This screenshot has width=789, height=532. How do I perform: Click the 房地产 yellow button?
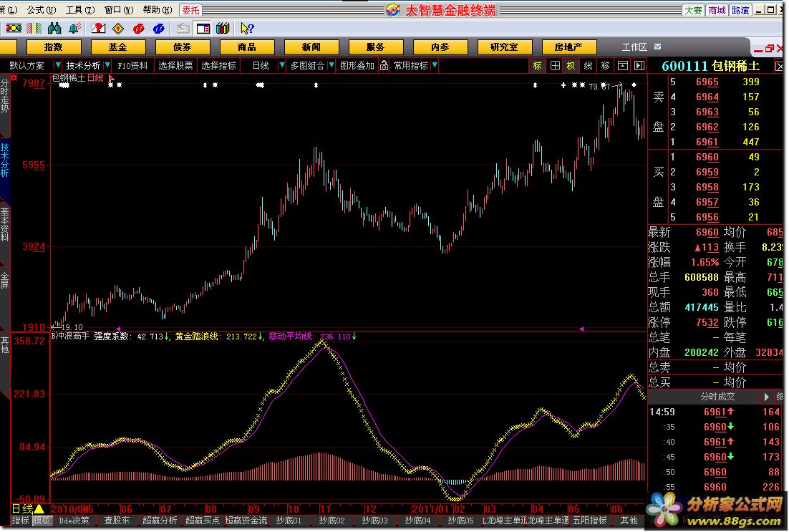[x=568, y=47]
